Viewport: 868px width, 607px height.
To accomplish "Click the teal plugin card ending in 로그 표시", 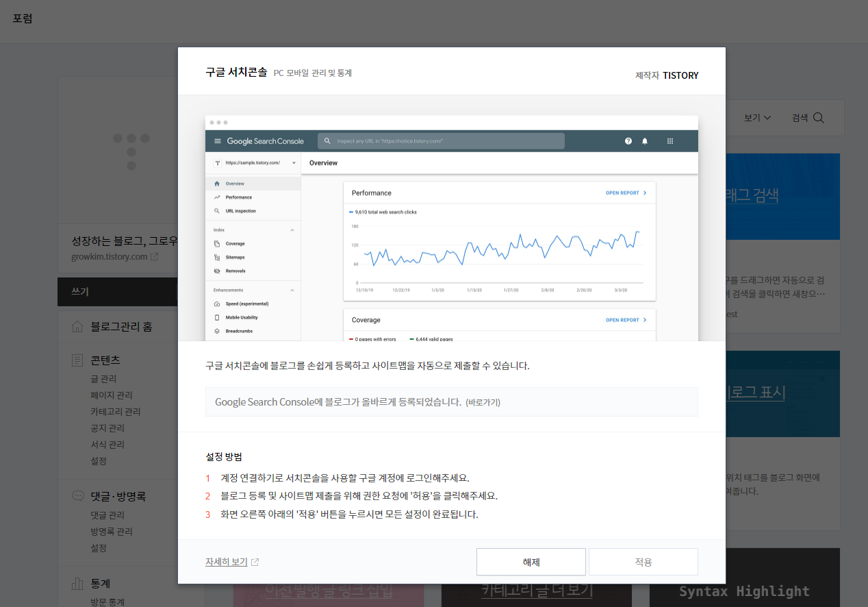I will 782,394.
